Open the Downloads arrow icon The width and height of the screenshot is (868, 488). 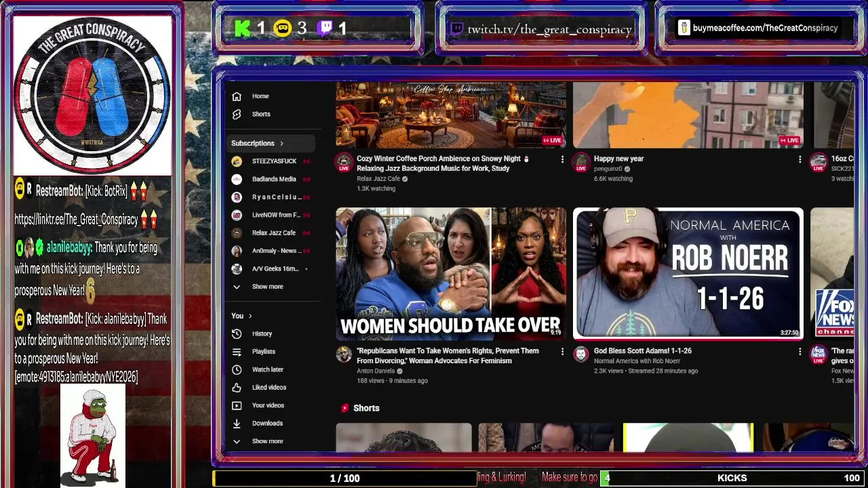236,423
